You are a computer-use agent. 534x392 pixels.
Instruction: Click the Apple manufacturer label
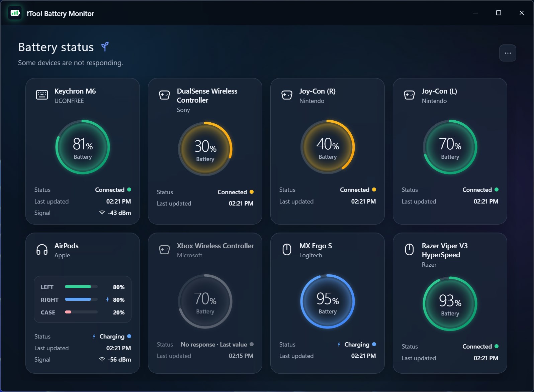(x=62, y=255)
